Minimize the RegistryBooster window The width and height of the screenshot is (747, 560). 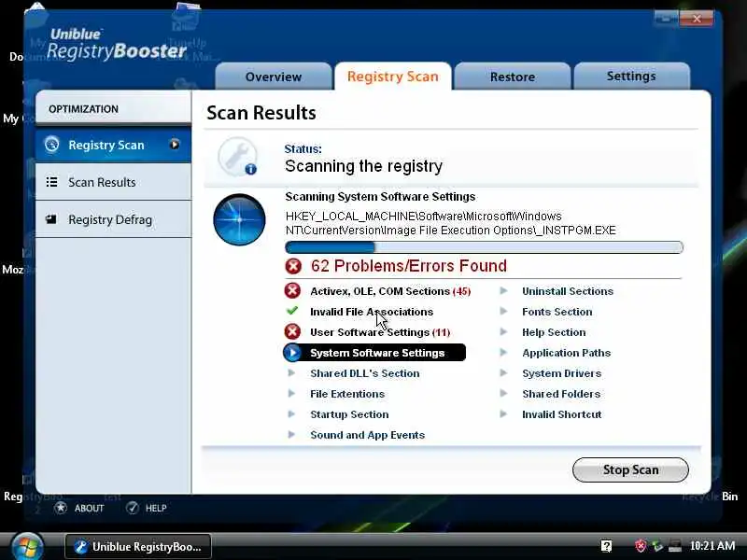click(x=666, y=19)
